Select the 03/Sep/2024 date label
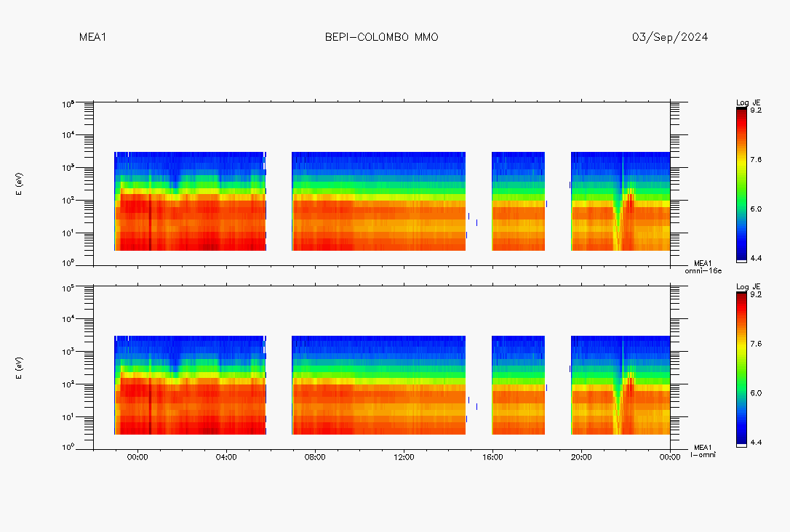 pyautogui.click(x=670, y=37)
